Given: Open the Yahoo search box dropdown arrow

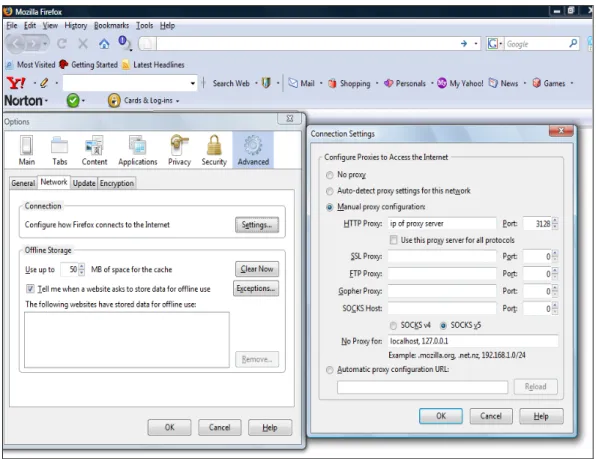Looking at the screenshot, I should pyautogui.click(x=192, y=83).
